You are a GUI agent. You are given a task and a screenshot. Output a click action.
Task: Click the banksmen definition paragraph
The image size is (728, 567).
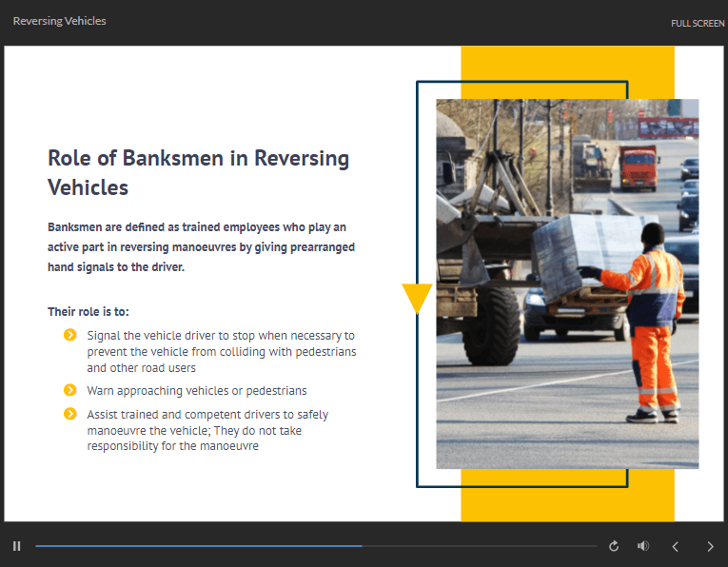tap(201, 247)
